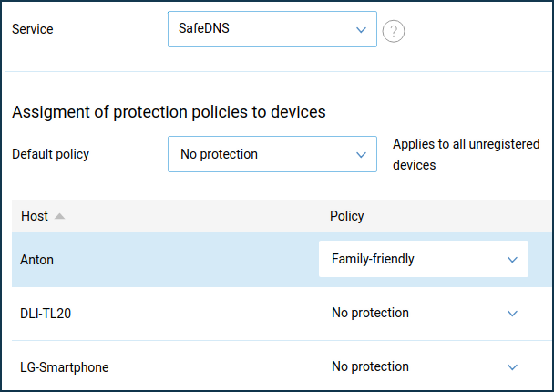554x392 pixels.
Task: Click the Default policy chevron arrow
Action: coord(361,155)
